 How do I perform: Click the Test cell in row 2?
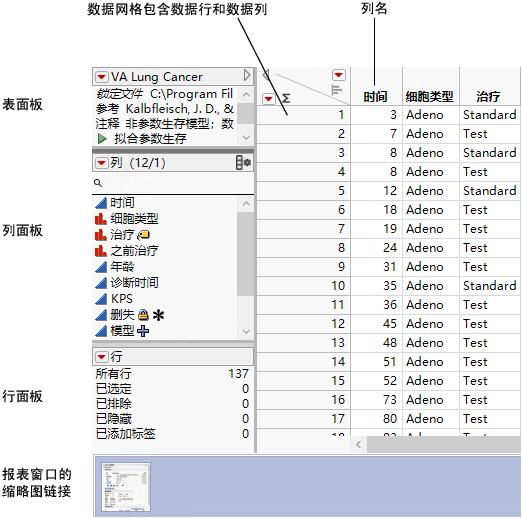coord(490,134)
